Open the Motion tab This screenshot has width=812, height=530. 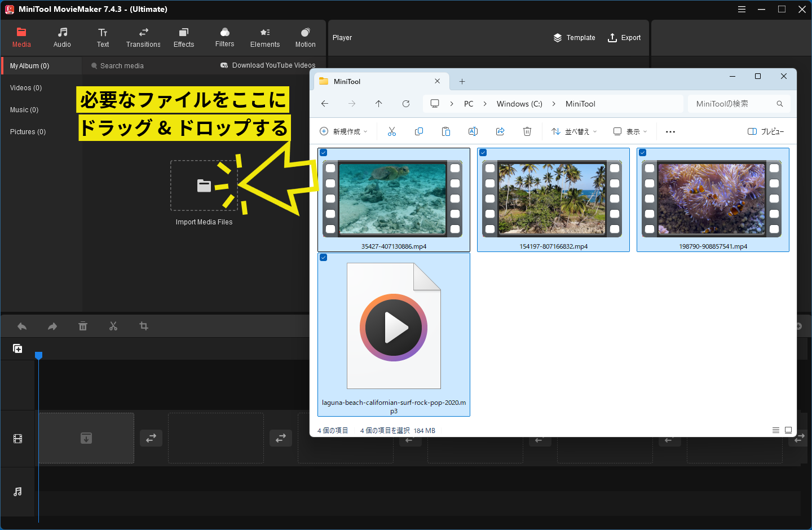click(x=306, y=38)
